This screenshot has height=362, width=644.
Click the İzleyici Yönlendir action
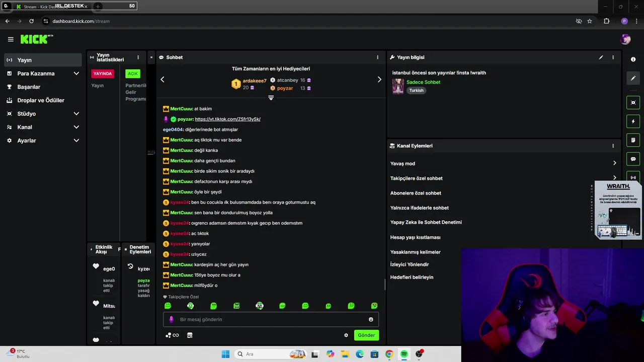pos(410,264)
